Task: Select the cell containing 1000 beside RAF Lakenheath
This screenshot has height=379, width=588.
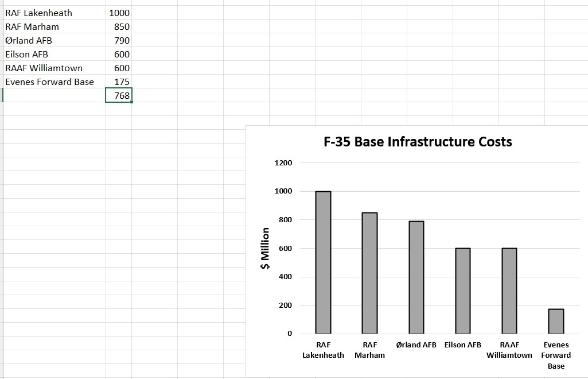Action: tap(119, 13)
